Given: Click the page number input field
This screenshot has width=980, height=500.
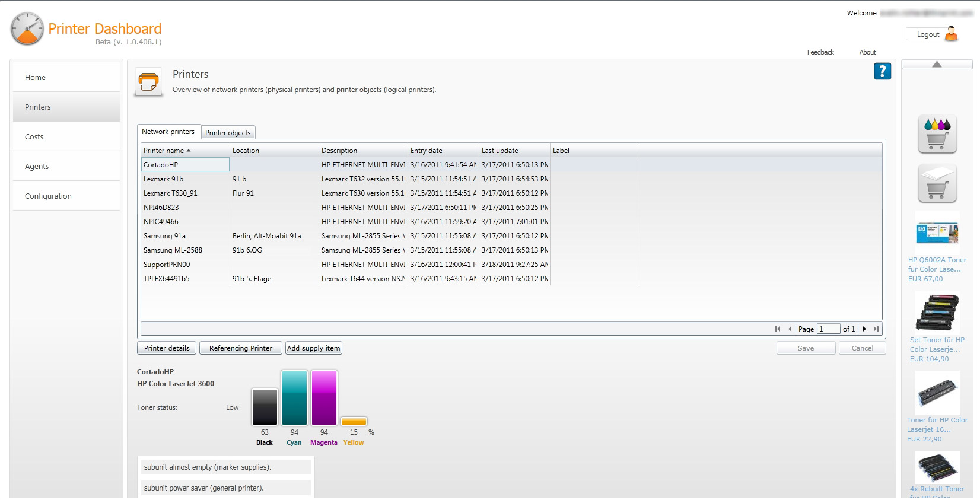Looking at the screenshot, I should click(829, 329).
